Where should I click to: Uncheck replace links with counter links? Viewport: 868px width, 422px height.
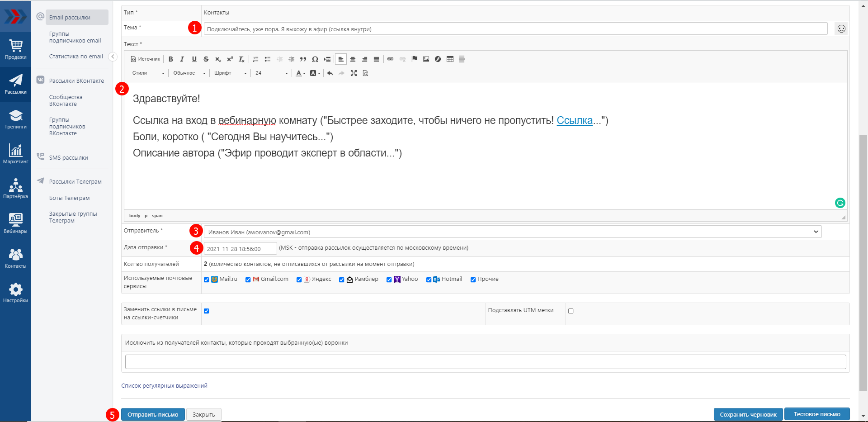tap(207, 311)
